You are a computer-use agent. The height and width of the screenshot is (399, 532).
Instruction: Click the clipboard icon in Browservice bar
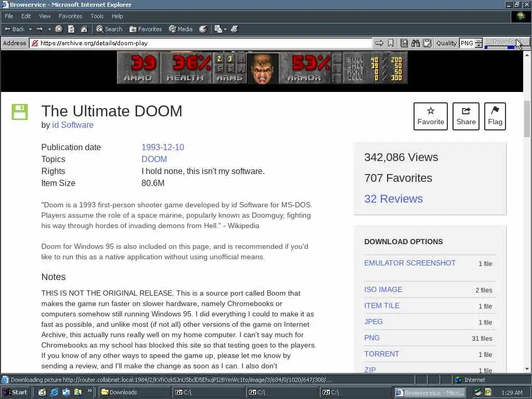click(427, 43)
